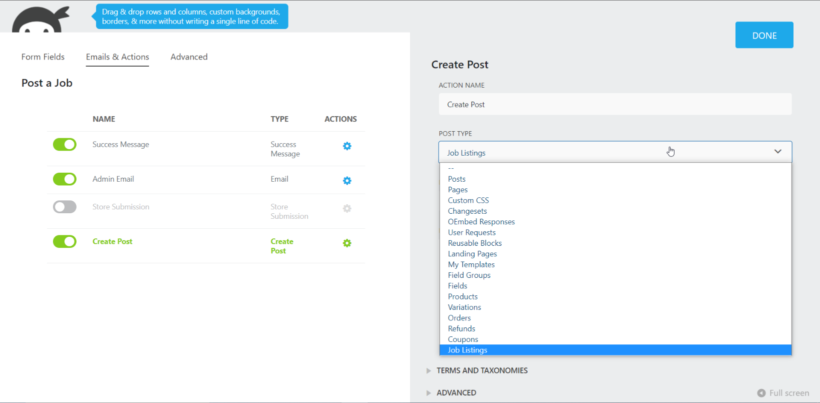The image size is (820, 403).
Task: Click the TYPE column header
Action: [279, 119]
